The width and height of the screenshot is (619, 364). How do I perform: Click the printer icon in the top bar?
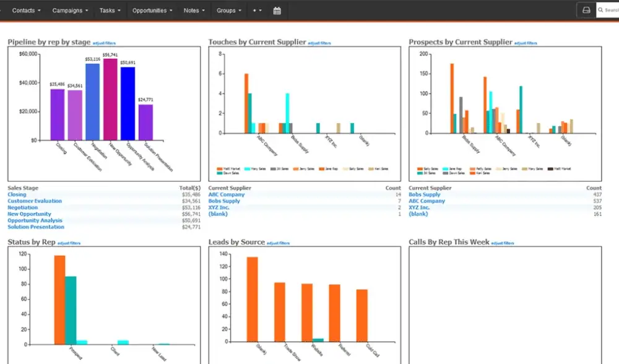pos(585,11)
